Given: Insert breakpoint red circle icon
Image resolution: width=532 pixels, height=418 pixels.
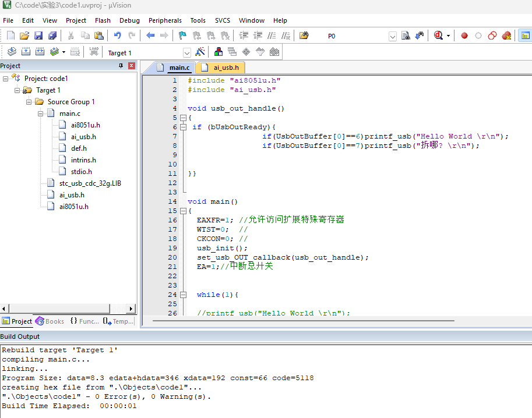Looking at the screenshot, I should click(464, 36).
